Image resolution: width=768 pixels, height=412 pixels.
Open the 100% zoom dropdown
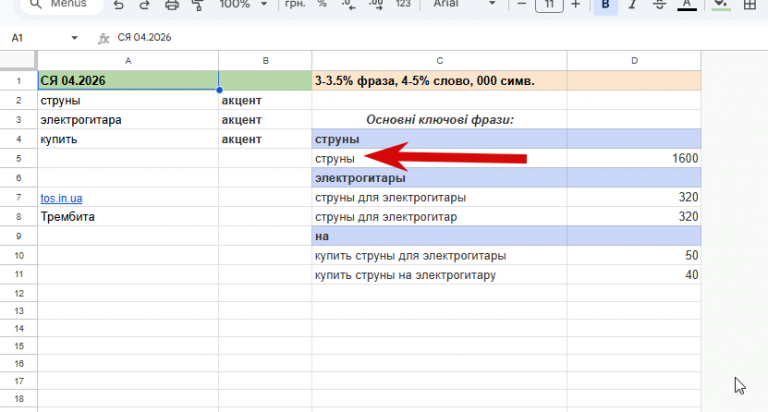pyautogui.click(x=243, y=4)
